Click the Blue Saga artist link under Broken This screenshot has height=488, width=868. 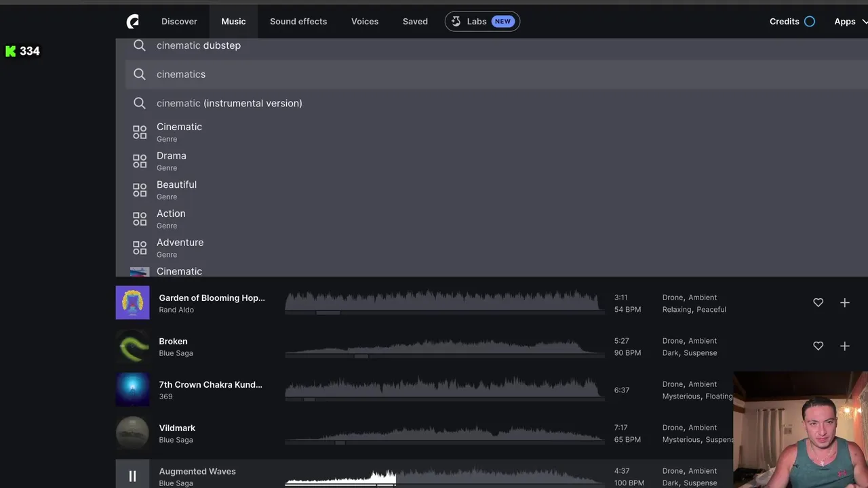pos(176,353)
